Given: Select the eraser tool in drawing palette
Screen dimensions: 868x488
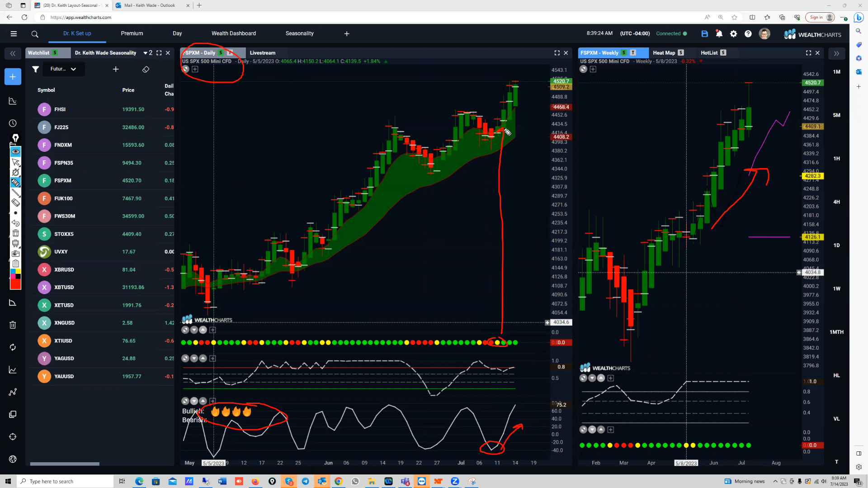Looking at the screenshot, I should point(15,202).
